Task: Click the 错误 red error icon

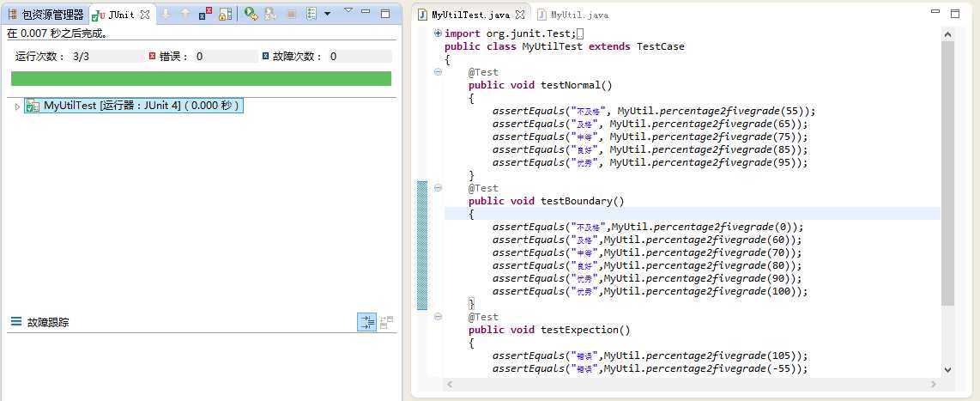Action: 152,57
